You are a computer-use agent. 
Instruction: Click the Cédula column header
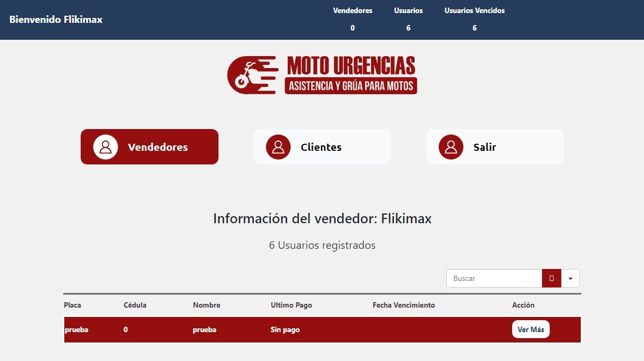click(135, 305)
